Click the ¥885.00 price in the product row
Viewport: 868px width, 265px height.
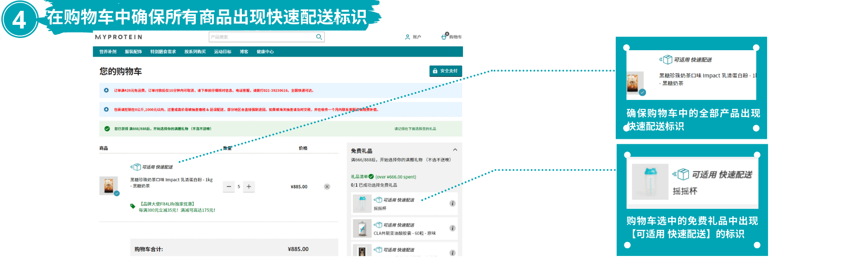pyautogui.click(x=299, y=187)
